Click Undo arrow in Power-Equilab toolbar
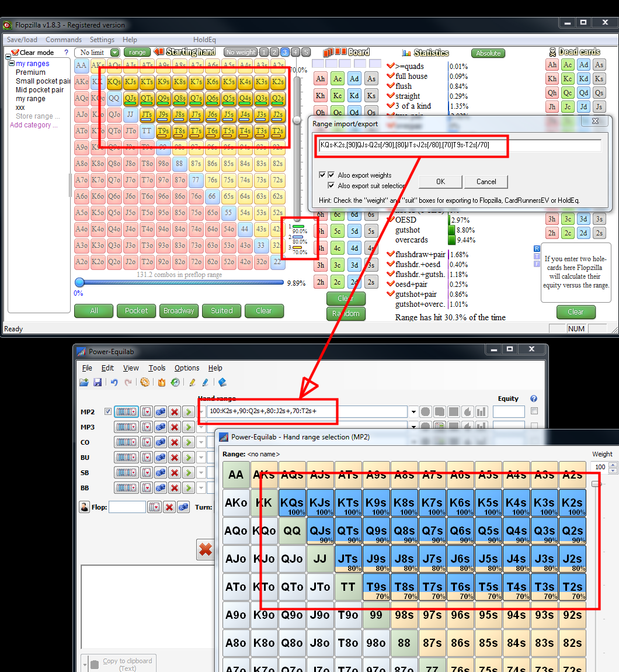This screenshot has width=619, height=672. click(x=114, y=382)
